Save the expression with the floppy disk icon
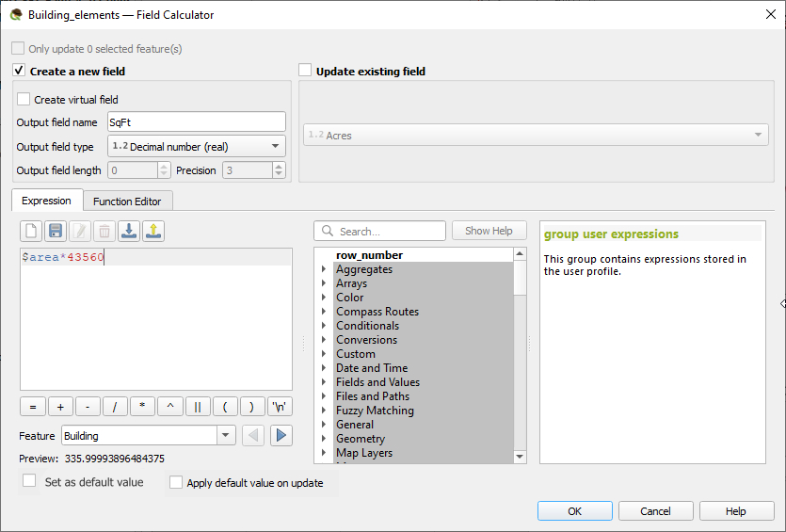786x532 pixels. 56,231
